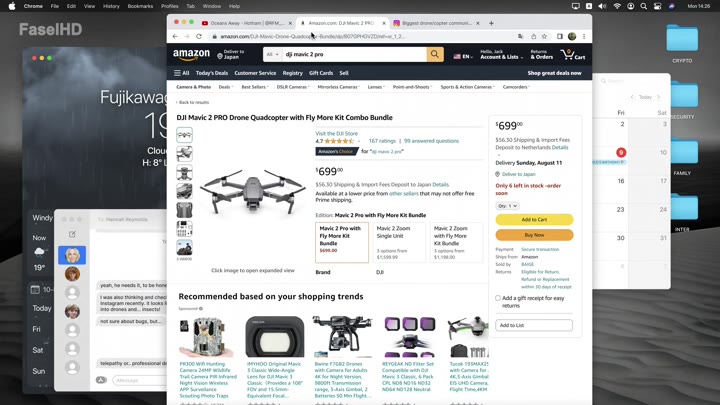Bookmark this page with the star icon
720x405 pixels.
[544, 36]
